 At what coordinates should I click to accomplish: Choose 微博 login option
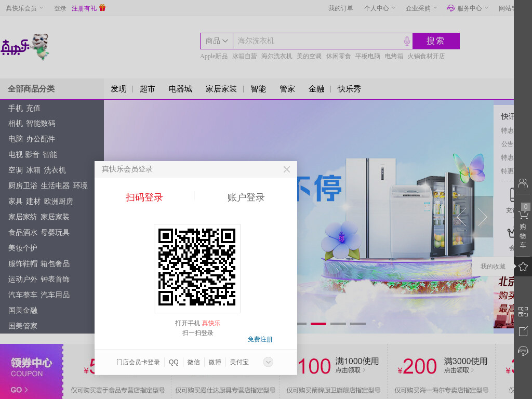click(215, 362)
